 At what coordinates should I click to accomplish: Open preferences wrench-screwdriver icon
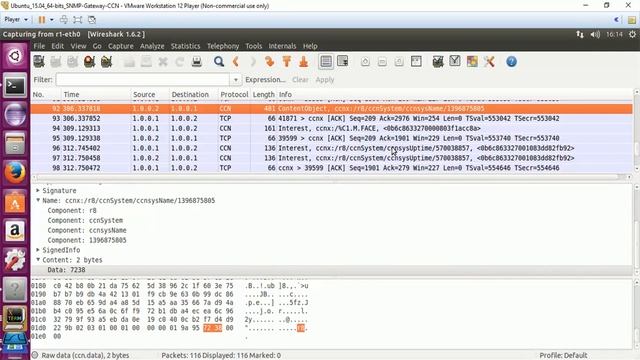(x=489, y=62)
